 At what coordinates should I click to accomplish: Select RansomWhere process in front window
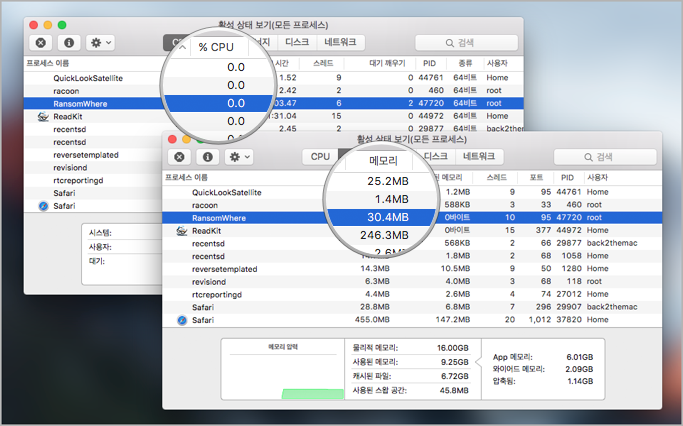click(x=412, y=218)
